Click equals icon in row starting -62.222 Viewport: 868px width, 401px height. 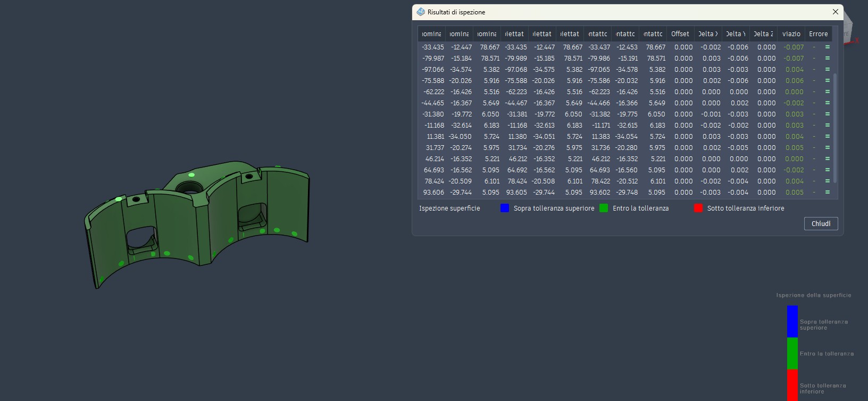828,92
